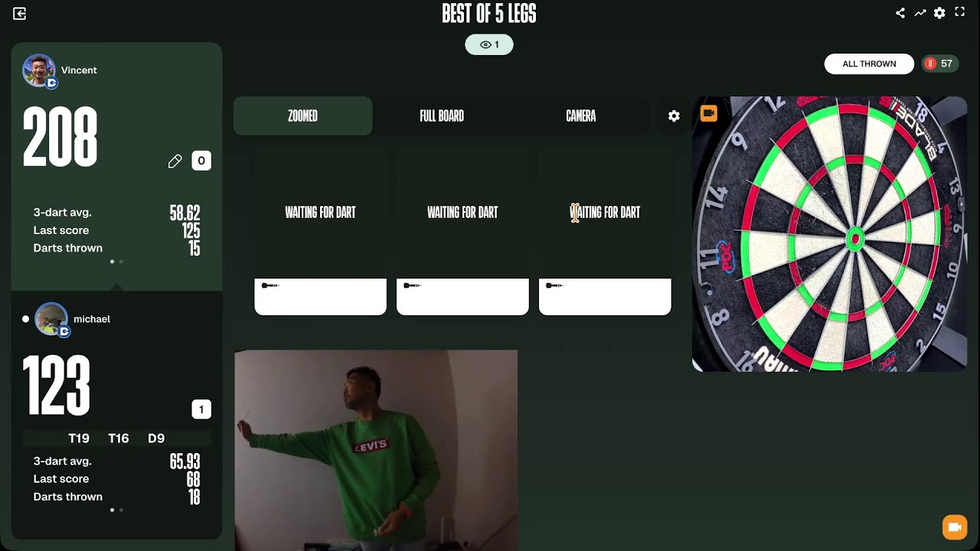Open the top-right settings gear

pyautogui.click(x=939, y=13)
